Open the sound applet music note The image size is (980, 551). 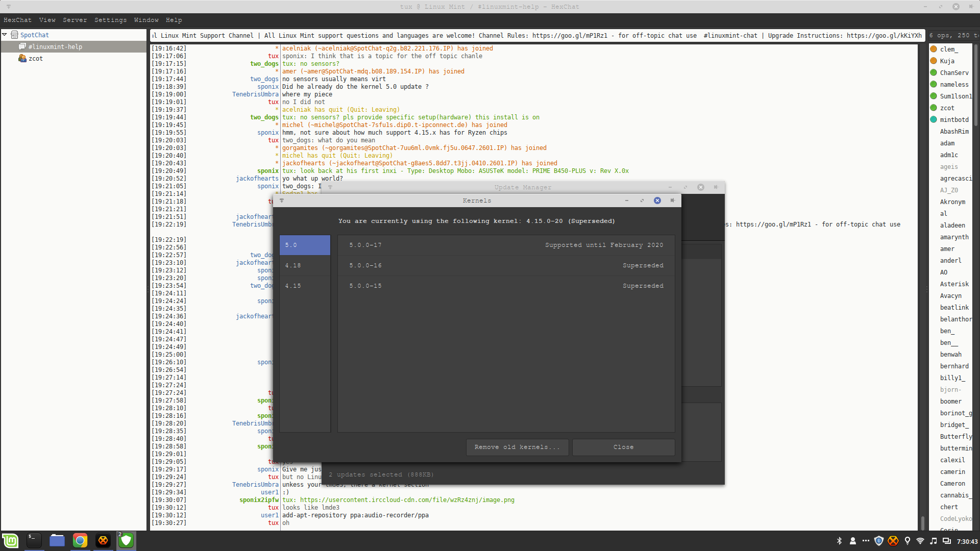click(x=934, y=541)
